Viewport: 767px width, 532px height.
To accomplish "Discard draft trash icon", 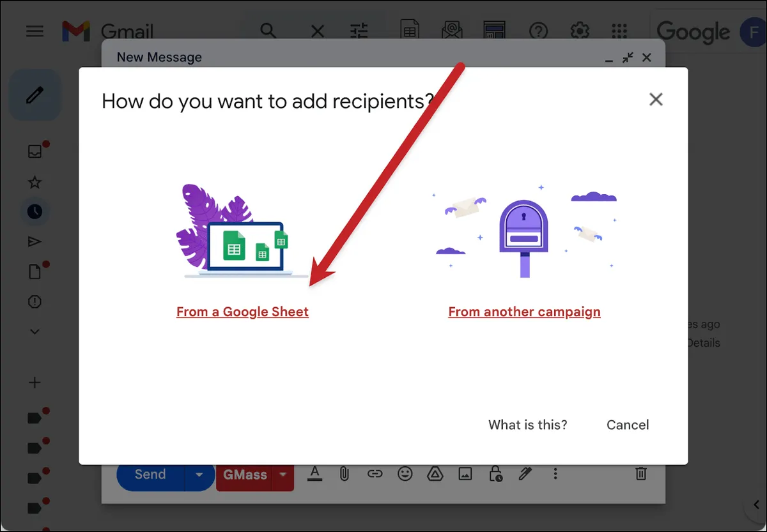I will pos(641,474).
